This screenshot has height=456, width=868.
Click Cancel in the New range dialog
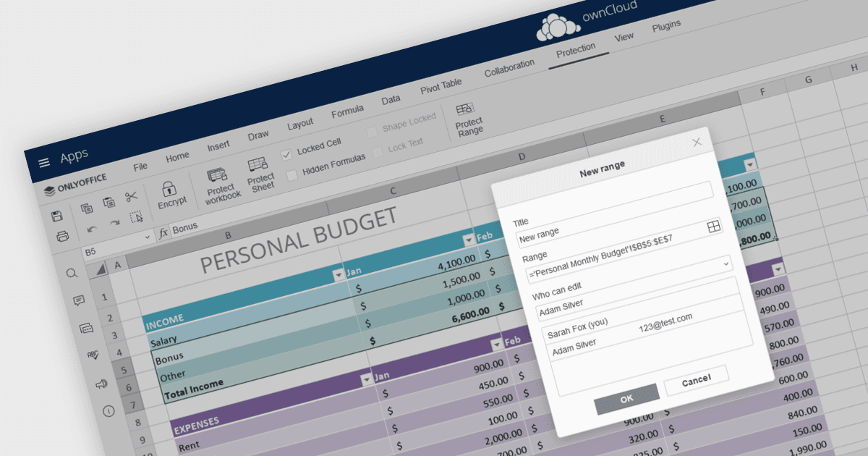696,380
